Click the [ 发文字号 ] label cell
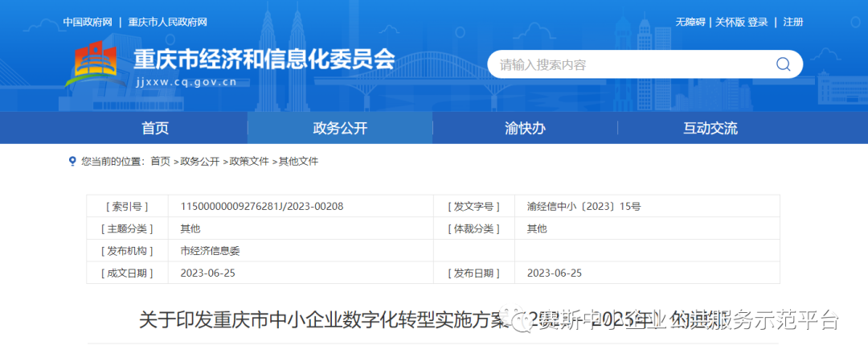Screen dimensions: 868x358 point(474,207)
